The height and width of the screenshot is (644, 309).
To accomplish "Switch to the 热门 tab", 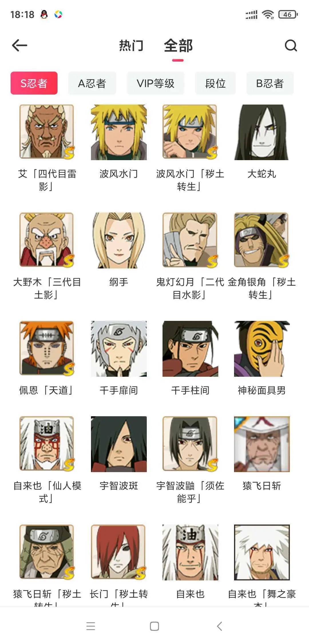I will point(131,46).
